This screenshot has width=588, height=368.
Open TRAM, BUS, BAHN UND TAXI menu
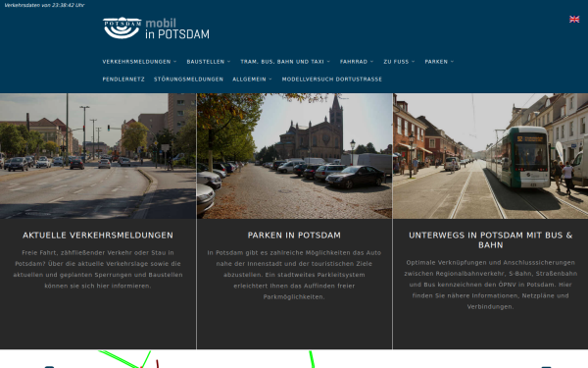282,62
